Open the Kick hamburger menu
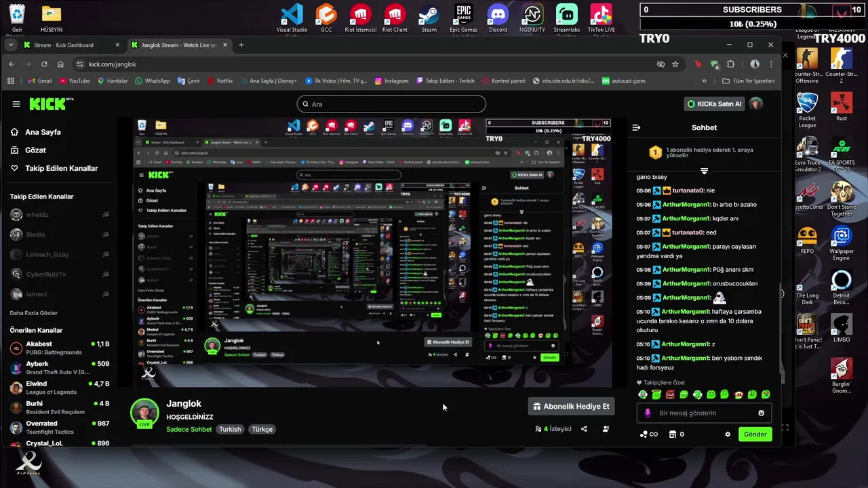The image size is (868, 488). (x=16, y=104)
